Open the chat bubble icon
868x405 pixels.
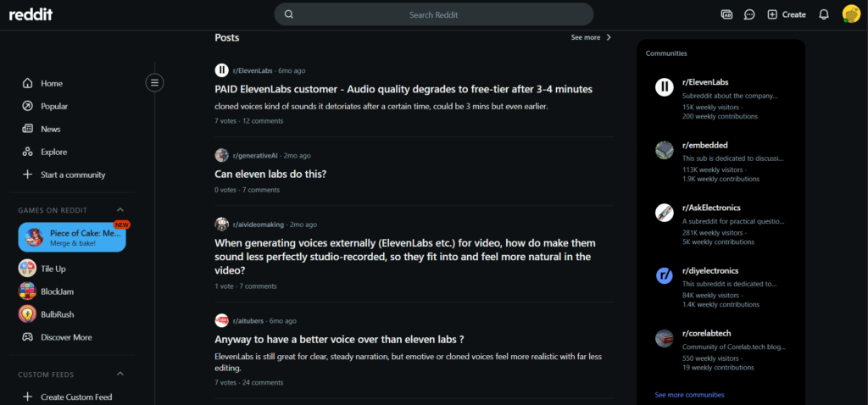pyautogui.click(x=749, y=14)
